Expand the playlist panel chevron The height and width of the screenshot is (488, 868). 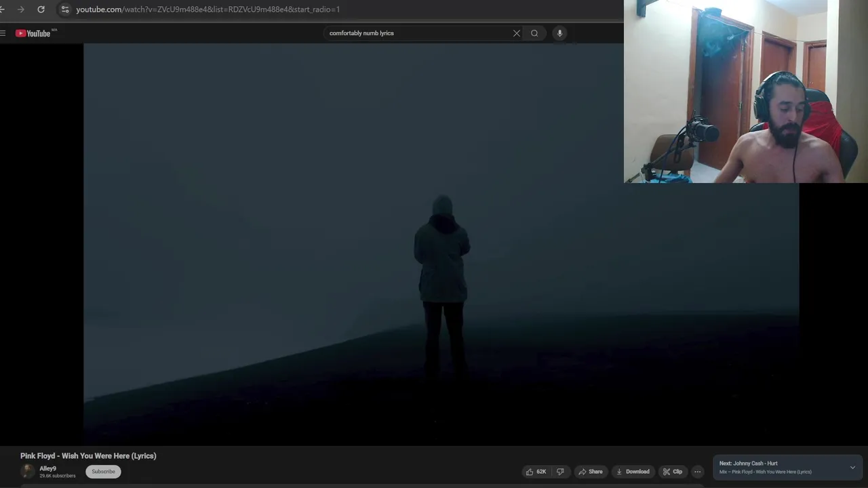(x=852, y=468)
